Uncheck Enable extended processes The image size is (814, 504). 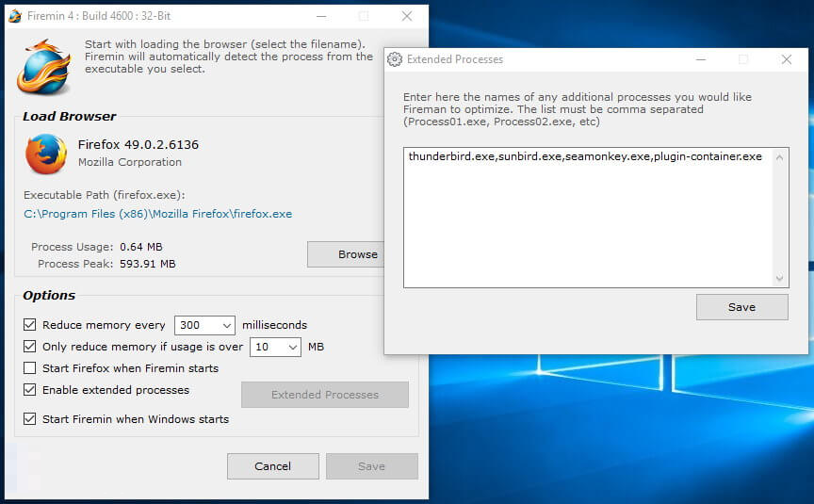pyautogui.click(x=29, y=390)
